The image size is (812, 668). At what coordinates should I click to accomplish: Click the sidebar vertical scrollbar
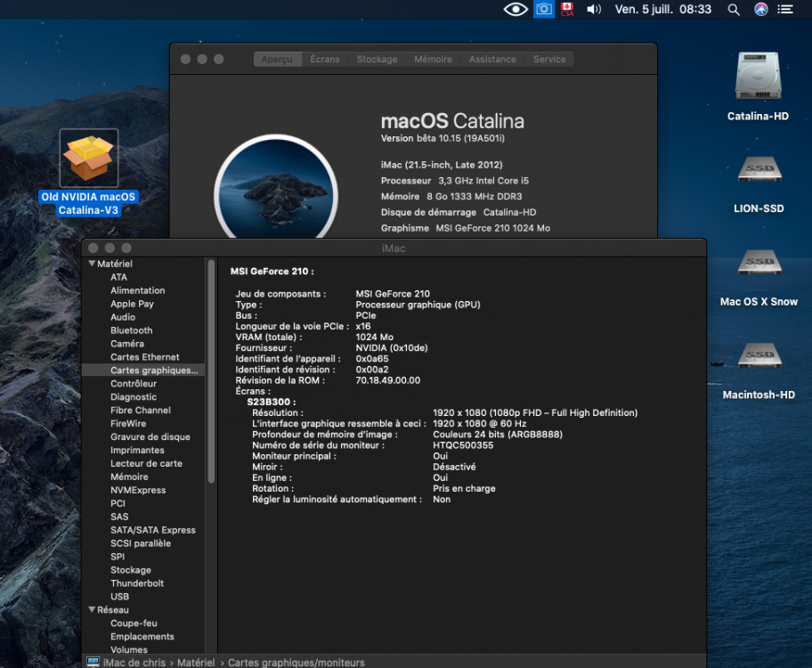(x=211, y=371)
